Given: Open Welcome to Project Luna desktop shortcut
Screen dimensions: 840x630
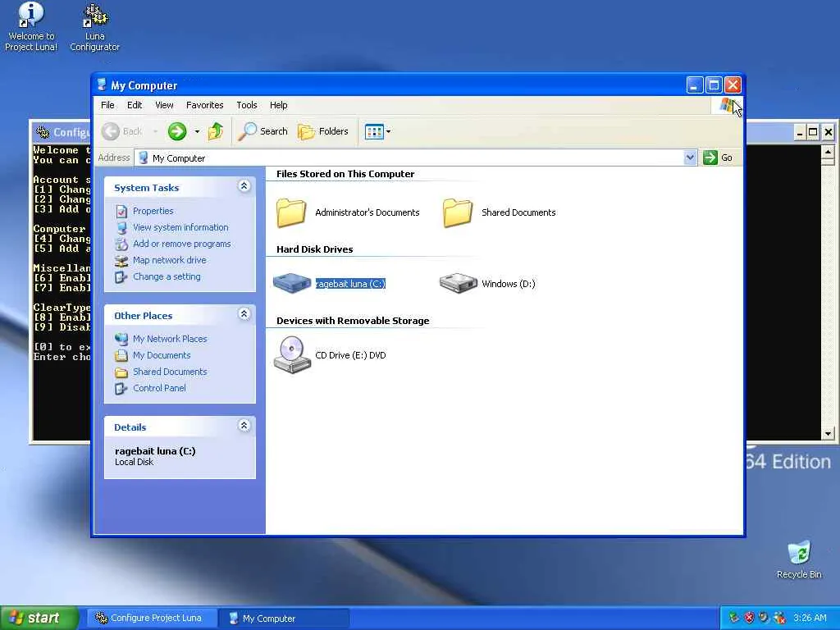Looking at the screenshot, I should point(31,27).
